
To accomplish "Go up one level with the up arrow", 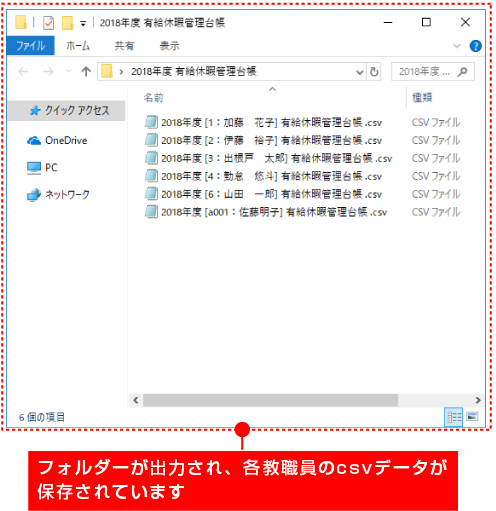I will [86, 71].
